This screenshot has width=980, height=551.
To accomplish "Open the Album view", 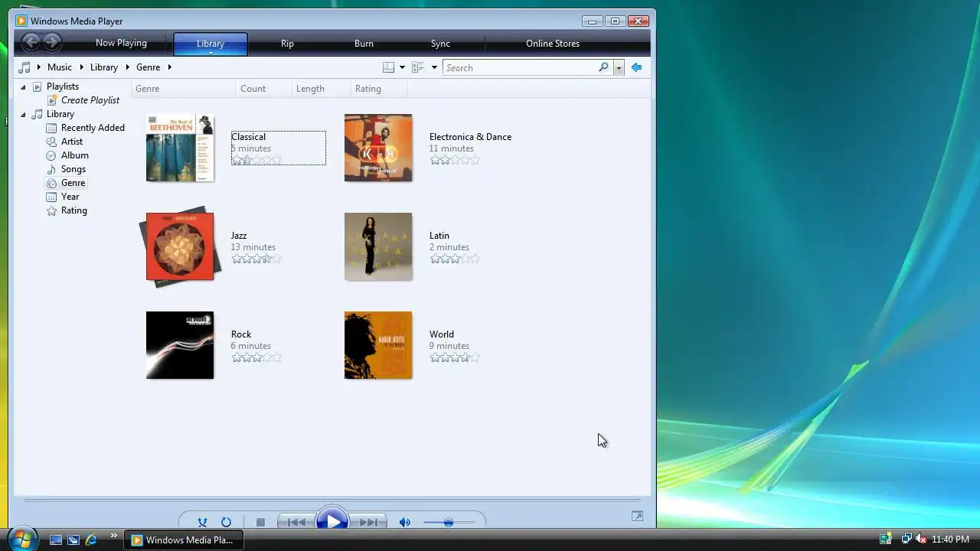I will tap(75, 155).
